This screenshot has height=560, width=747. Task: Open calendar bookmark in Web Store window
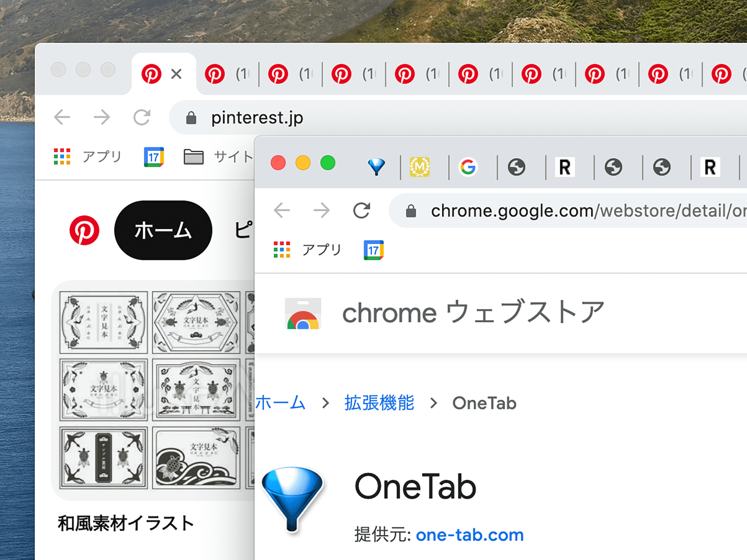tap(373, 250)
